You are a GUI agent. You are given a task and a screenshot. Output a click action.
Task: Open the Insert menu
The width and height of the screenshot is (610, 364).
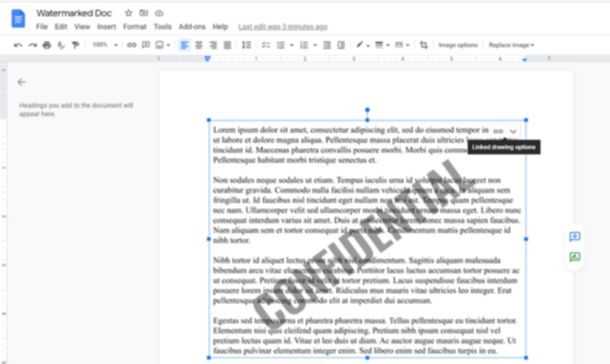[x=107, y=27]
